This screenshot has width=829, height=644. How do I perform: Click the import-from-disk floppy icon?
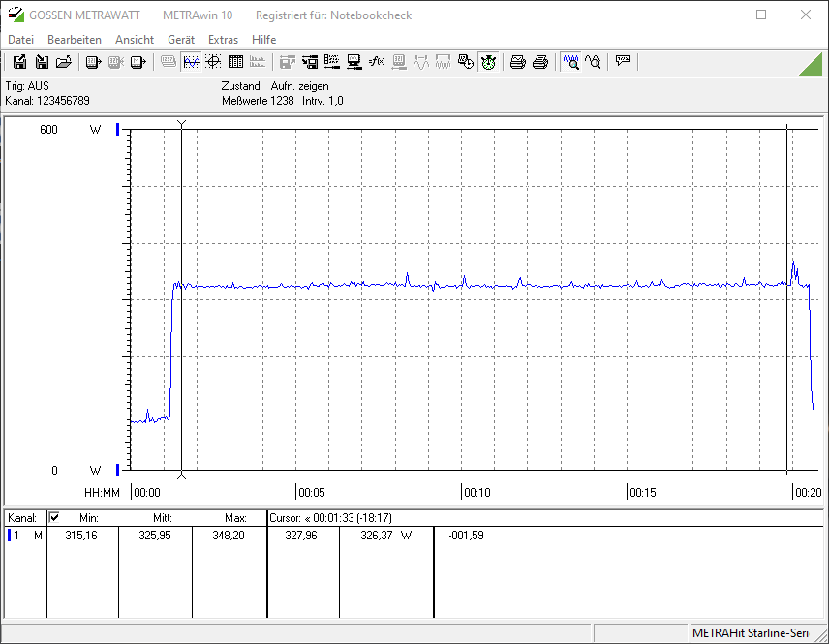(x=42, y=62)
